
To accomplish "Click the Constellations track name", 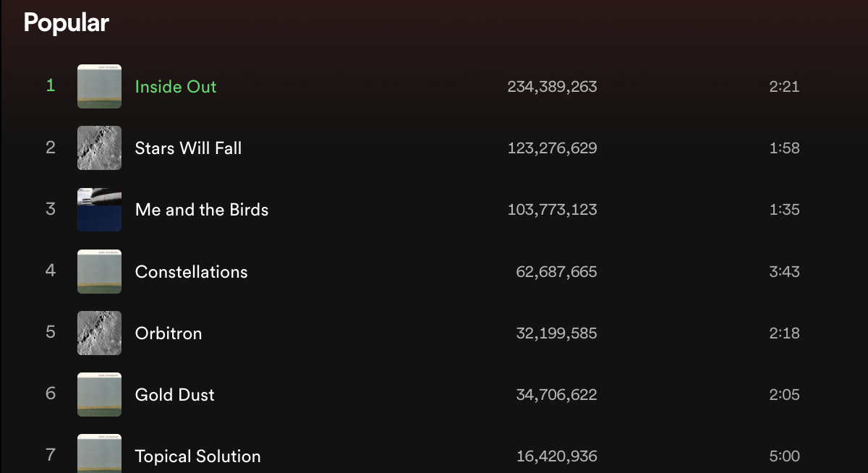I will 191,272.
